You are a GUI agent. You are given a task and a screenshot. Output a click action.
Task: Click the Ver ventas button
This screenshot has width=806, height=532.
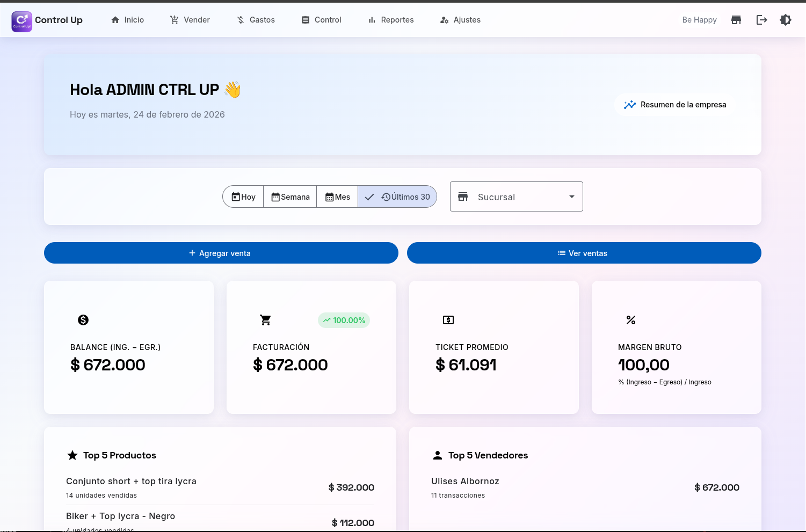tap(584, 253)
